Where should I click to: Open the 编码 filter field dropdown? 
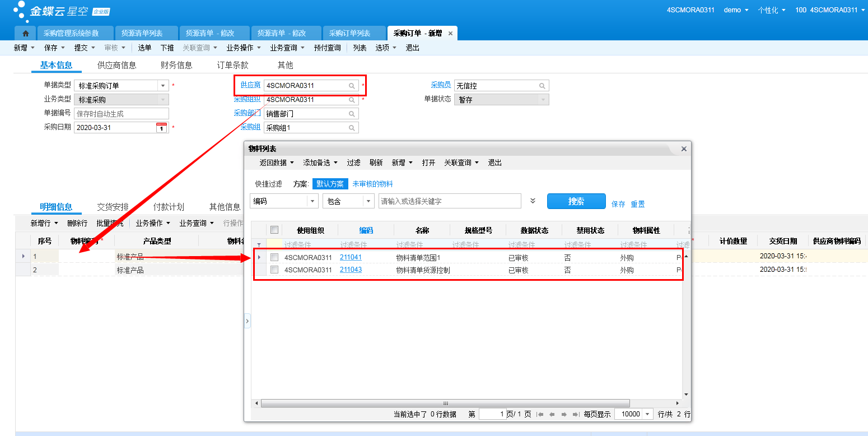(x=312, y=201)
